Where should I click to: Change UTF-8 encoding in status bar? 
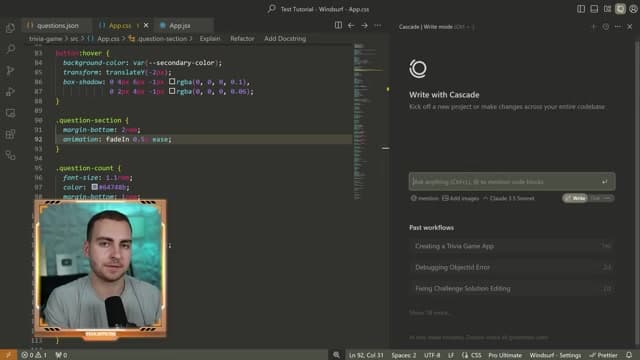(432, 355)
